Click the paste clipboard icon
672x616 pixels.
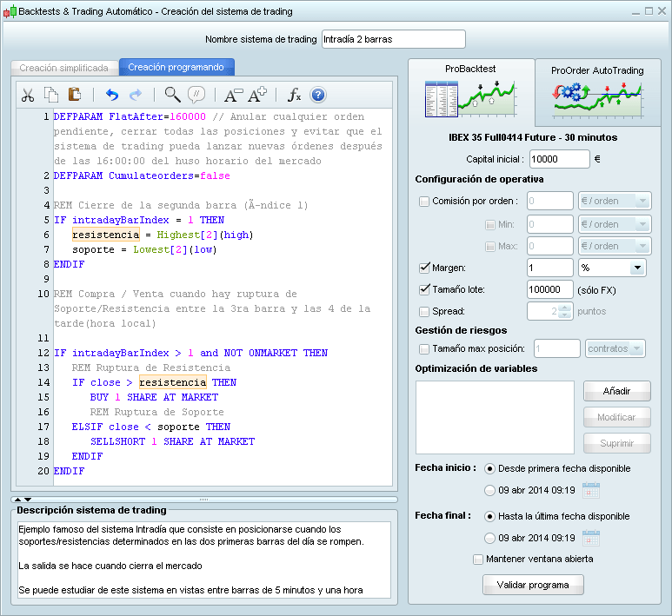pos(75,96)
